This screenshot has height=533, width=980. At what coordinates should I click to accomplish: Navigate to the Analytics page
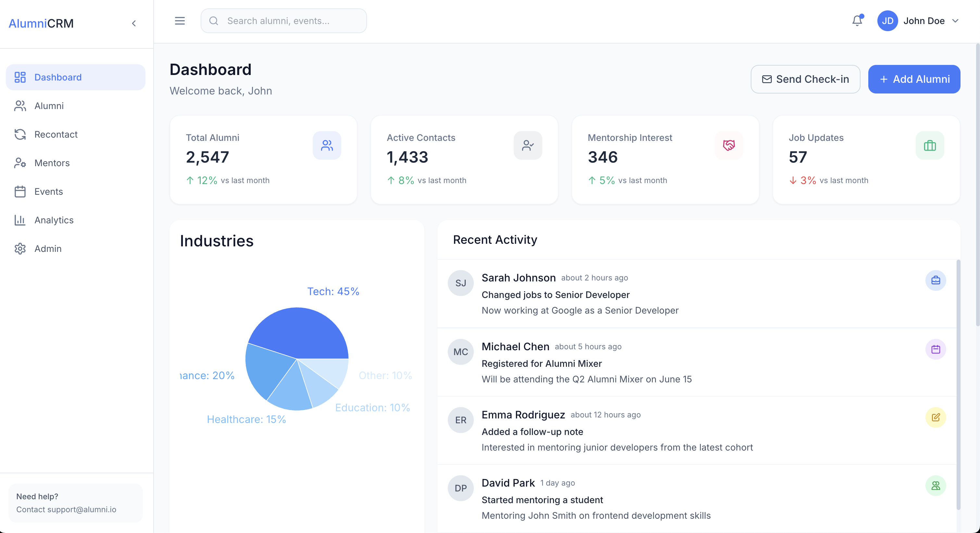(x=54, y=220)
